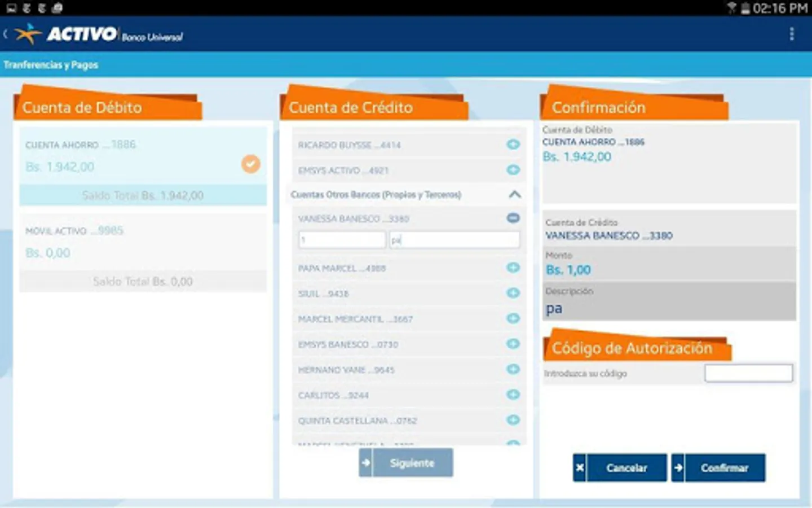
Task: Click the Saldo Total Bs. 1.942,00 bar
Action: tap(143, 195)
